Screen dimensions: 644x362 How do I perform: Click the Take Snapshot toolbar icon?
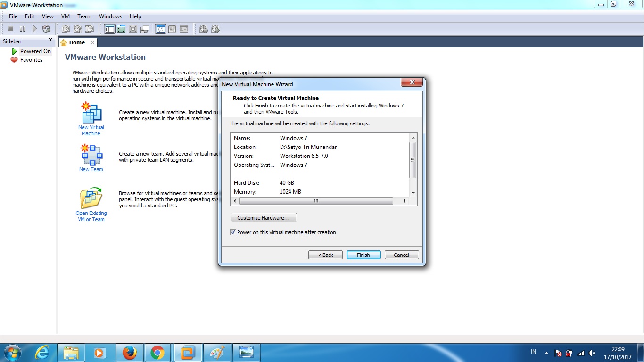pos(66,29)
